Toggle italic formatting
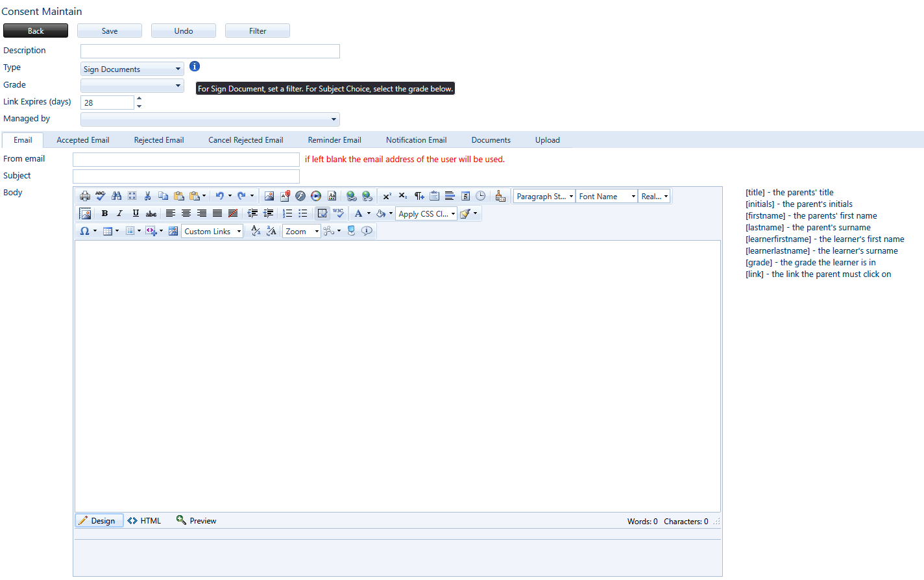The image size is (924, 580). pos(120,213)
